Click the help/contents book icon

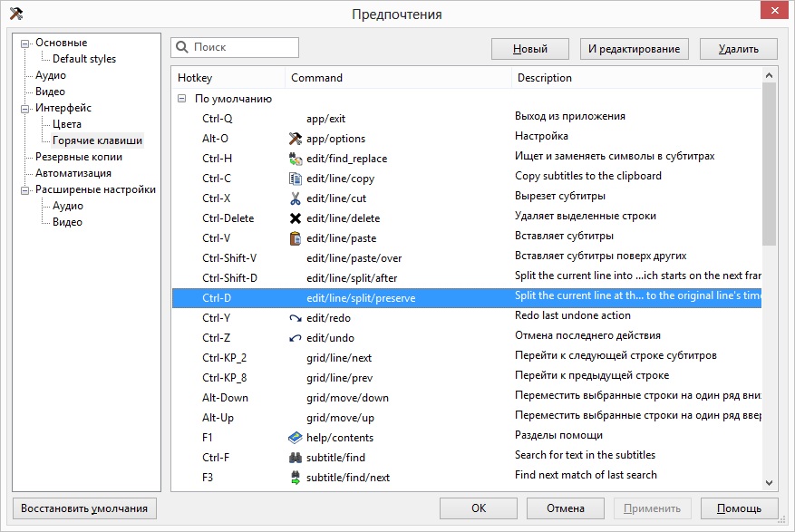tap(295, 438)
